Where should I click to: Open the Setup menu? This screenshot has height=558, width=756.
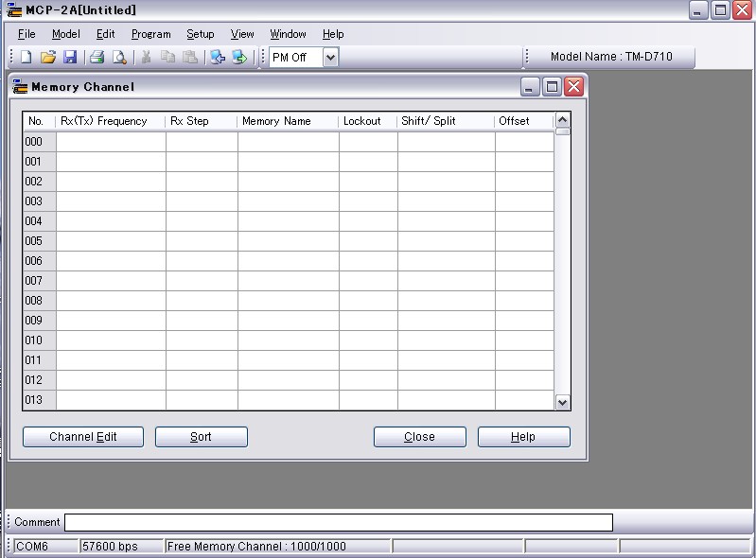(x=201, y=34)
